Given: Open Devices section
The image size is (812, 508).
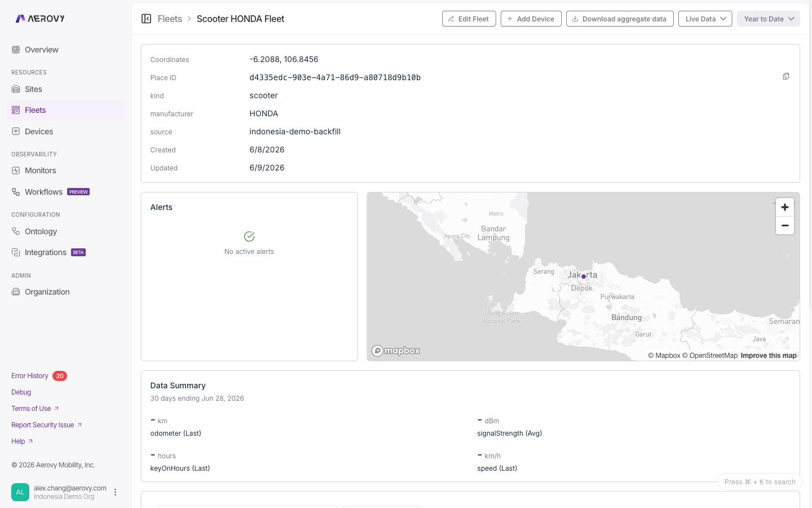Looking at the screenshot, I should click(x=65, y=132).
